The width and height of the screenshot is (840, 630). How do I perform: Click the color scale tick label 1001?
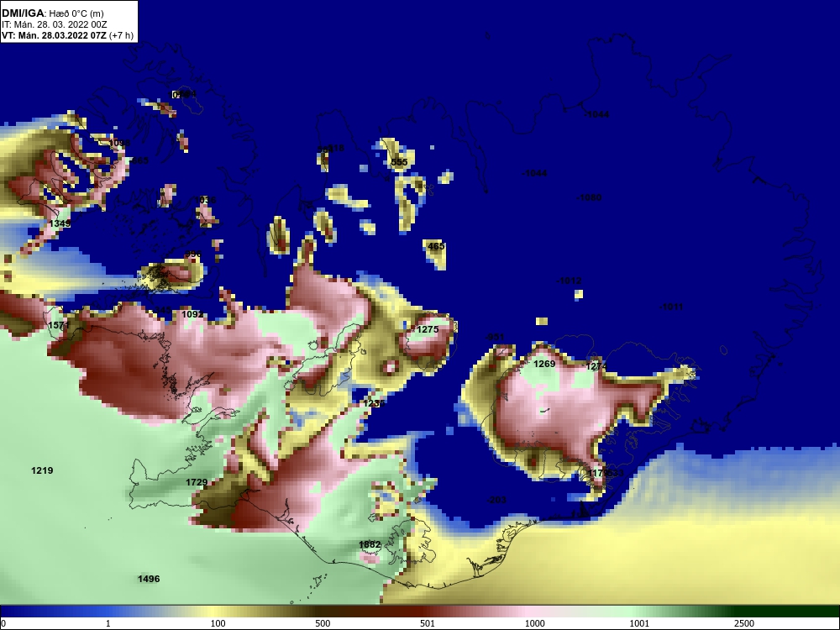click(639, 623)
